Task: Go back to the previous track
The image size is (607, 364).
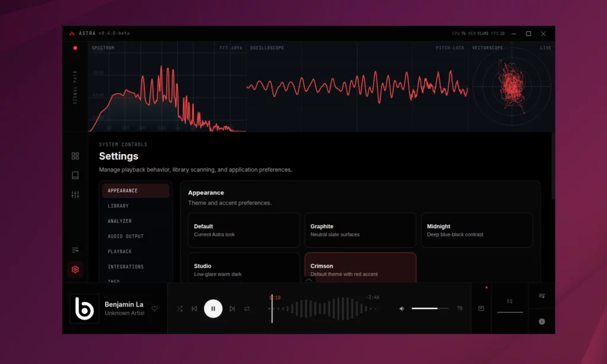Action: 194,309
